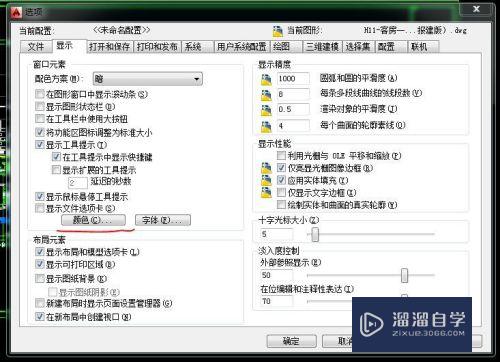This screenshot has height=362, width=500.
Task: Enable 在图形窗口中显示滚动条 checkbox
Action: pos(40,94)
